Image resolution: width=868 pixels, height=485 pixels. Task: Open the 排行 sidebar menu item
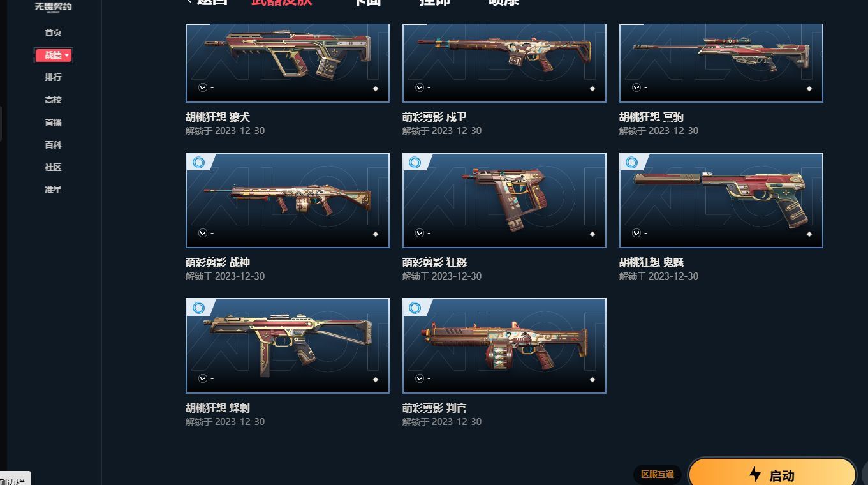pos(53,77)
